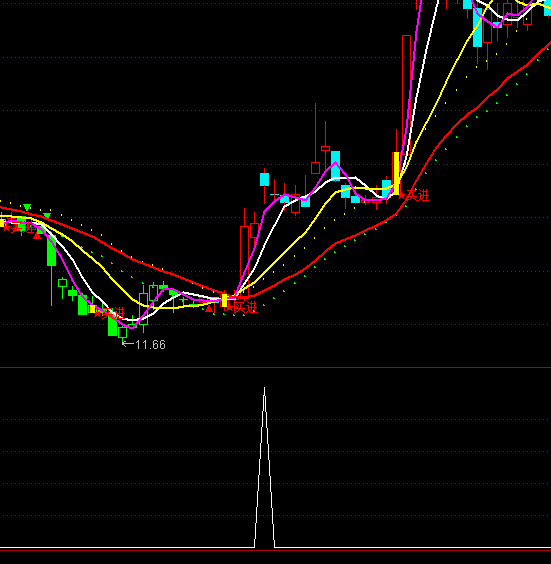Click the cyan candle at the magenta line peak
The width and height of the screenshot is (551, 564).
(335, 165)
